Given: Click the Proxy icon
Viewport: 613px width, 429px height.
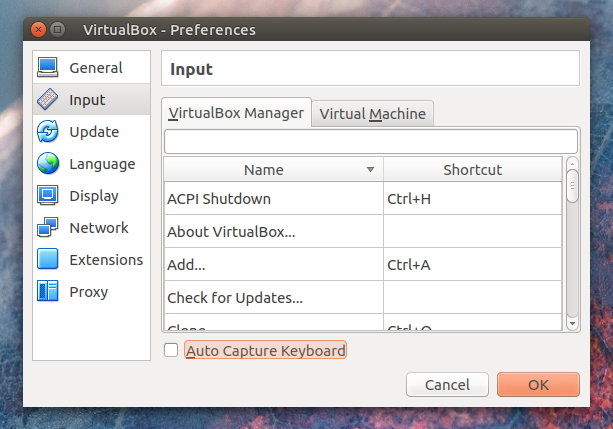Looking at the screenshot, I should coord(48,291).
